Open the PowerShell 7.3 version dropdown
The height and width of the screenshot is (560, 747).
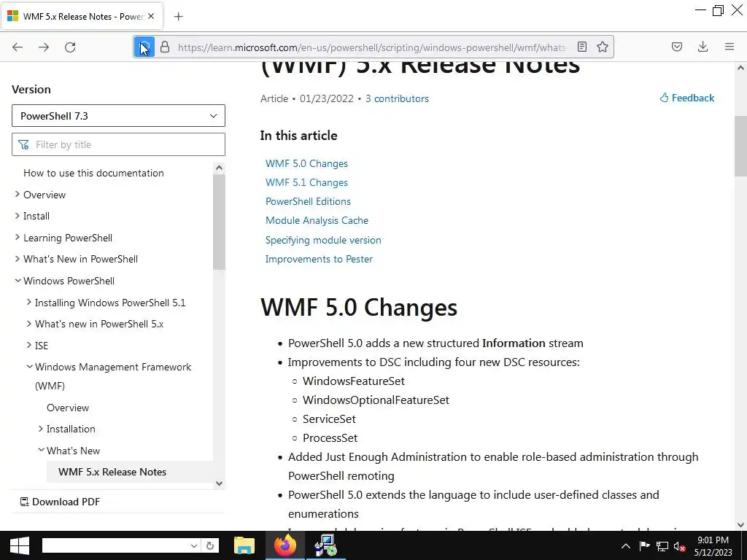click(x=118, y=116)
